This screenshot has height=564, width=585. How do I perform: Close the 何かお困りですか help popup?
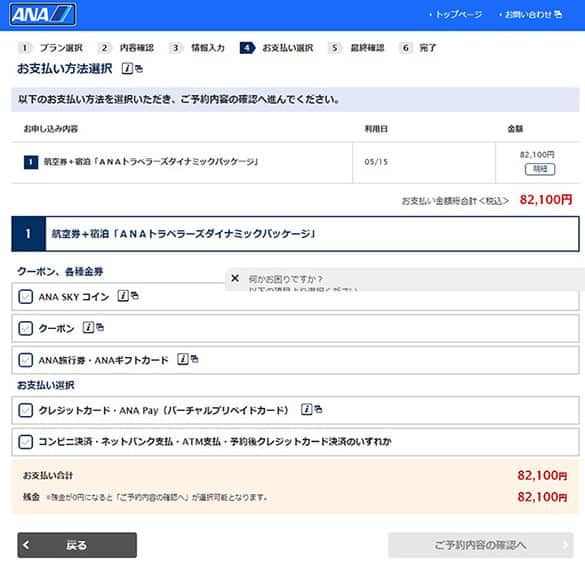235,278
